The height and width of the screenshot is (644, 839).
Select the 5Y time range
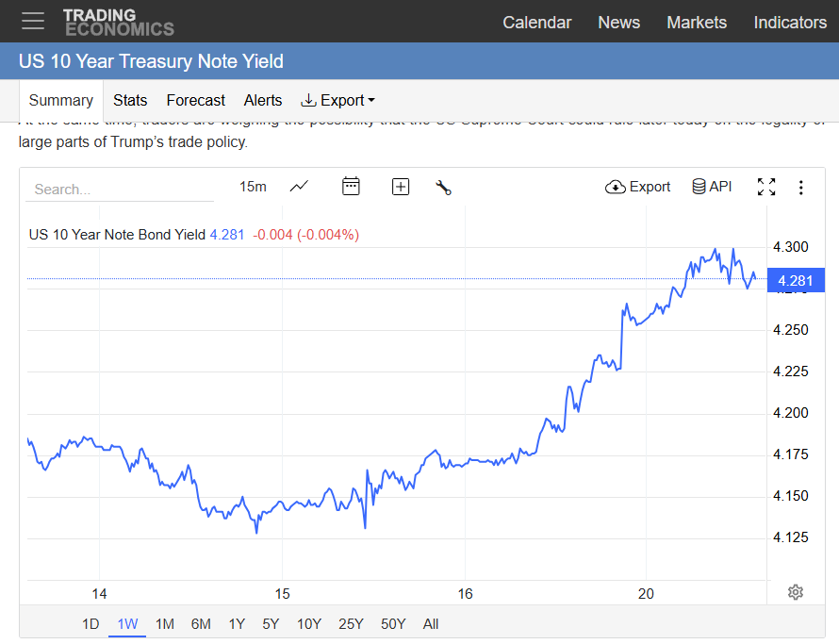tap(271, 624)
